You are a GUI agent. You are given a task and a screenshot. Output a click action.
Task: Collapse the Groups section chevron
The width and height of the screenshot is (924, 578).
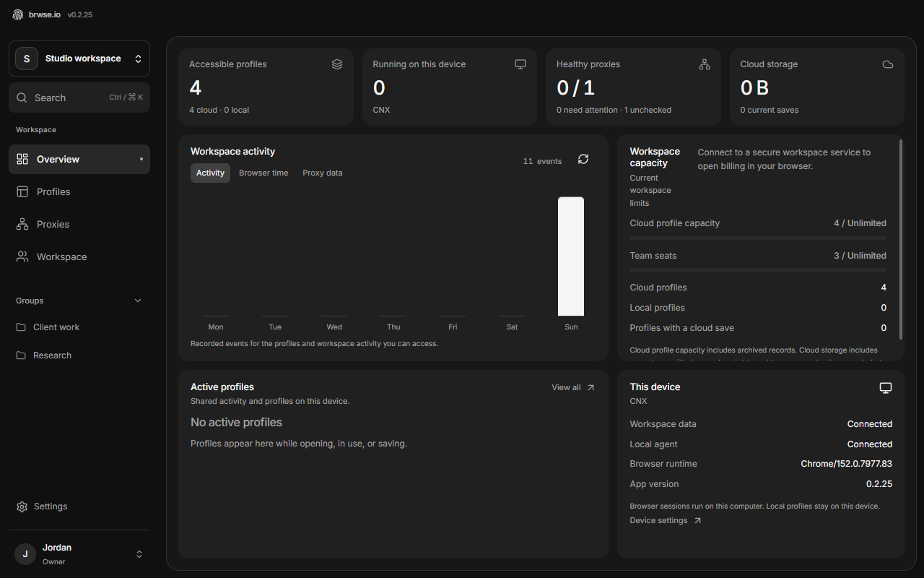tap(138, 301)
